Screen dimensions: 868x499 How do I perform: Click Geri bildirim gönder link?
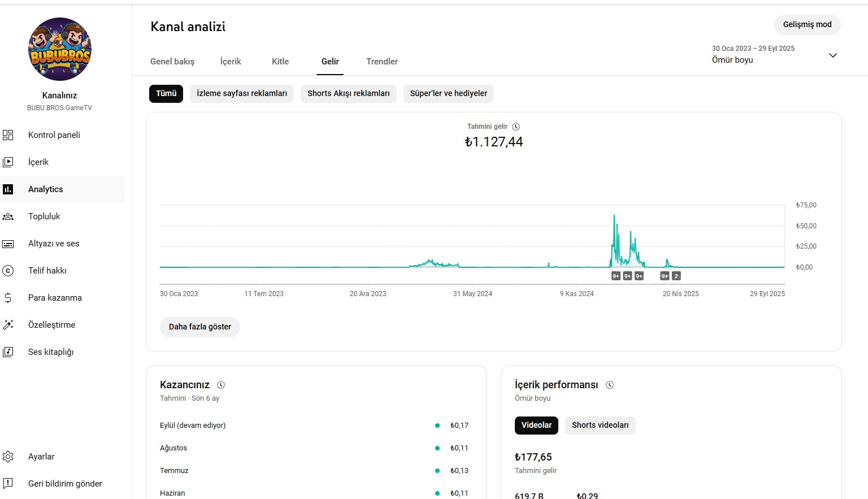tap(65, 484)
